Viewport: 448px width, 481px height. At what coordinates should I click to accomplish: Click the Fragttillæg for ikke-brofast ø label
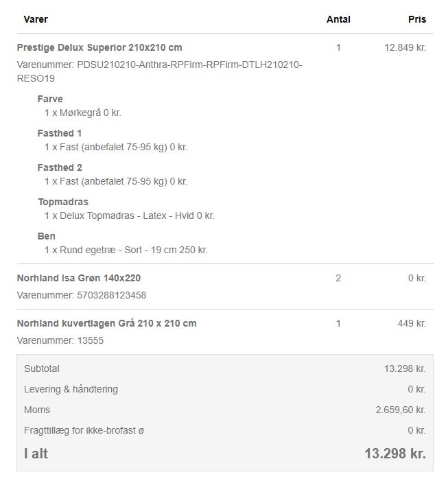coord(84,430)
